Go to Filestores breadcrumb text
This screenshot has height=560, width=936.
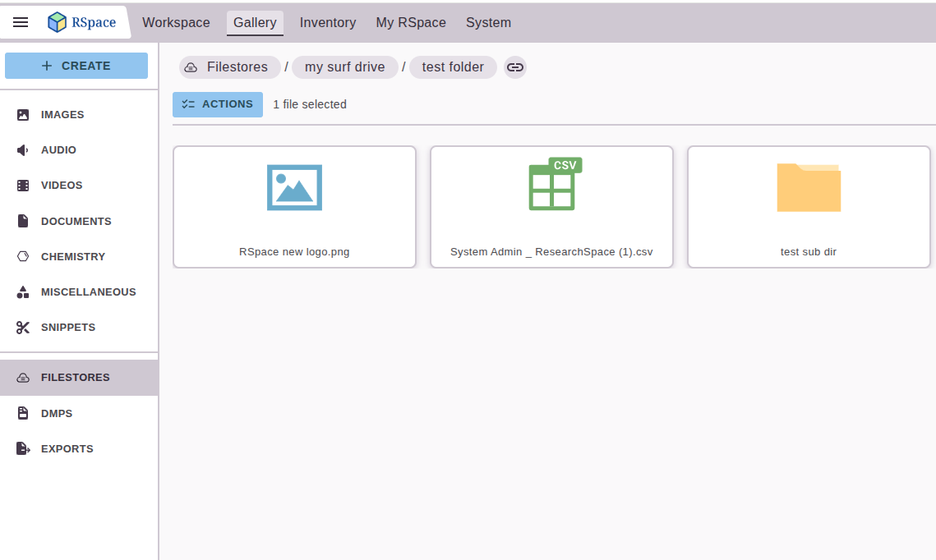237,67
